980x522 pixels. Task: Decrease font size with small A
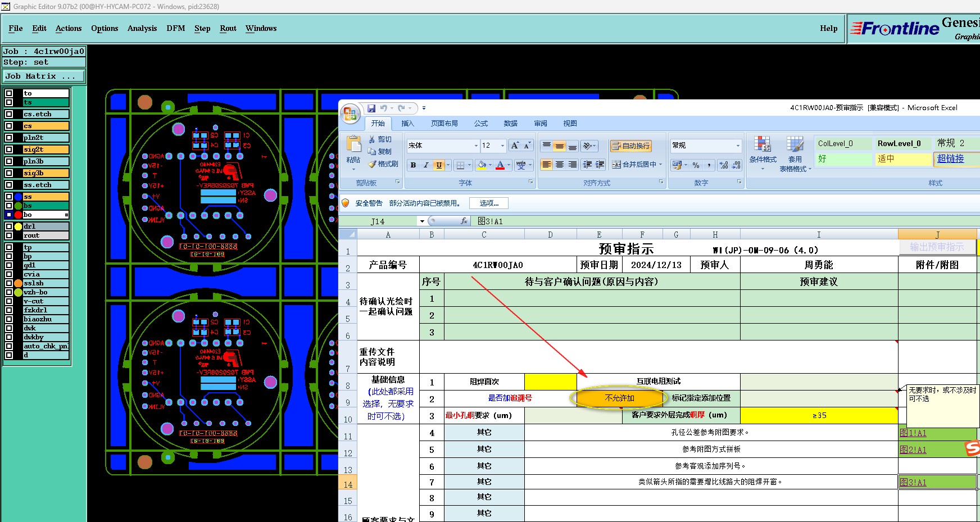[527, 146]
